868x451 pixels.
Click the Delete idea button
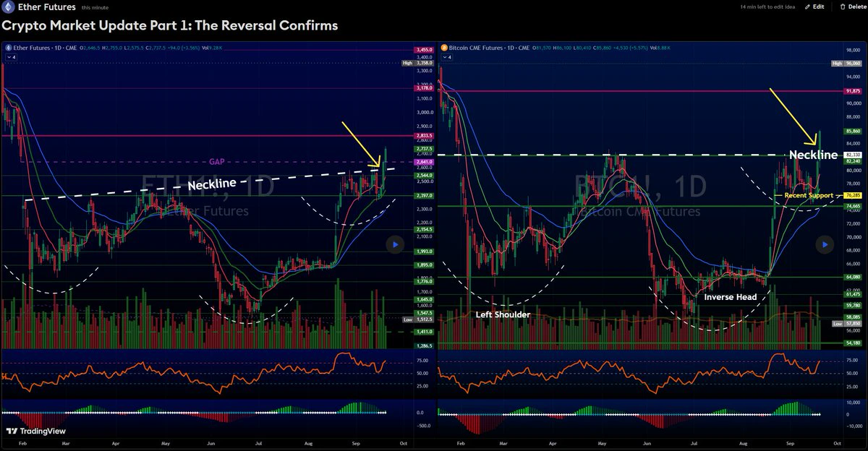pyautogui.click(x=852, y=7)
